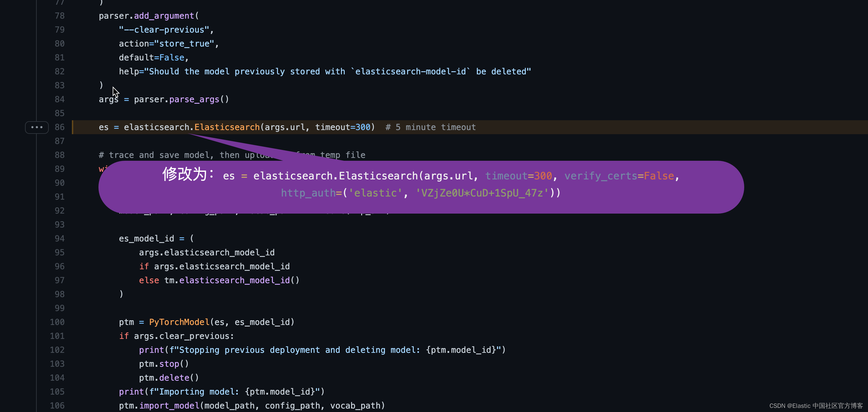The image size is (868, 412).
Task: Click the import_model method on line 106
Action: coord(169,406)
